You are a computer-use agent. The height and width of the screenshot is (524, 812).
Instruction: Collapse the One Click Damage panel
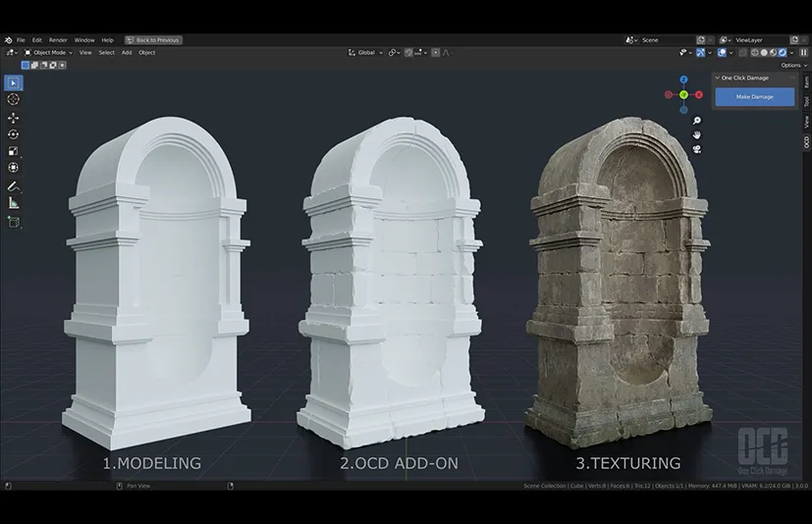pyautogui.click(x=718, y=77)
